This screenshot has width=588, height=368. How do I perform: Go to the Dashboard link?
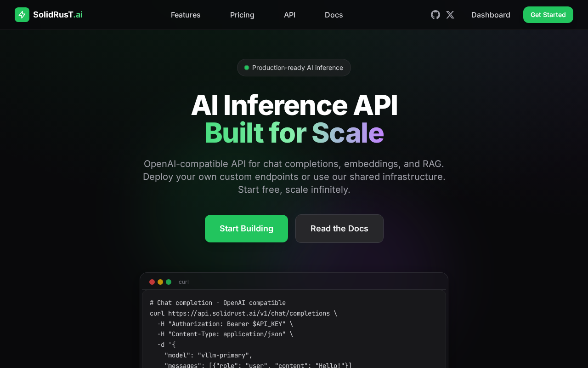pos(491,15)
